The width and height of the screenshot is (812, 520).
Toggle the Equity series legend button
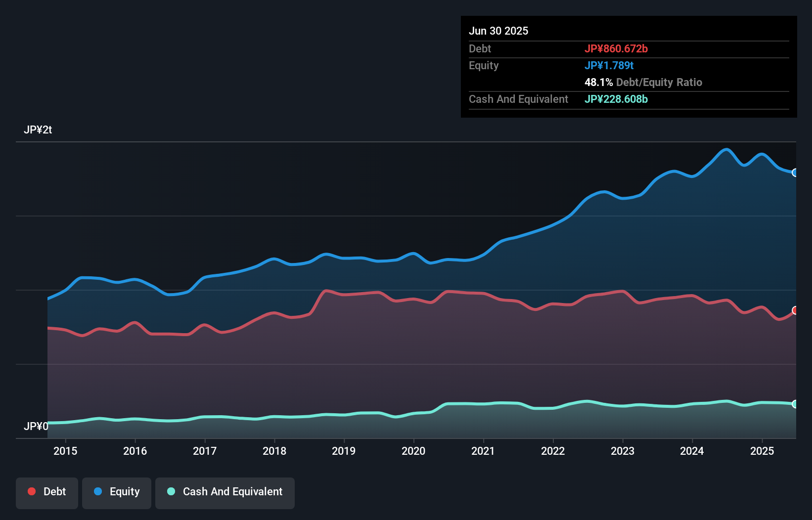point(117,492)
